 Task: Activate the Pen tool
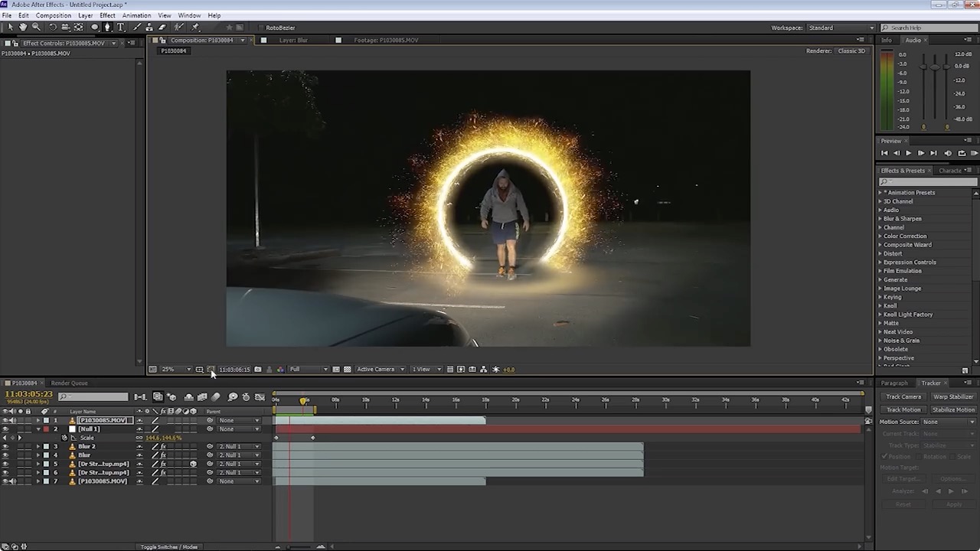click(x=106, y=28)
